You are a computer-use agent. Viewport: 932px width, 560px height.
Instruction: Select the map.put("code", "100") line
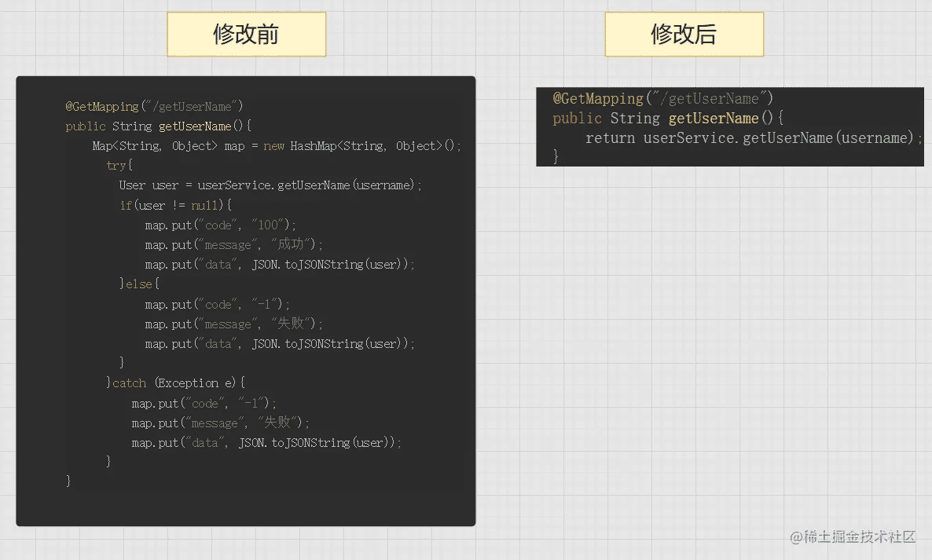coord(221,225)
